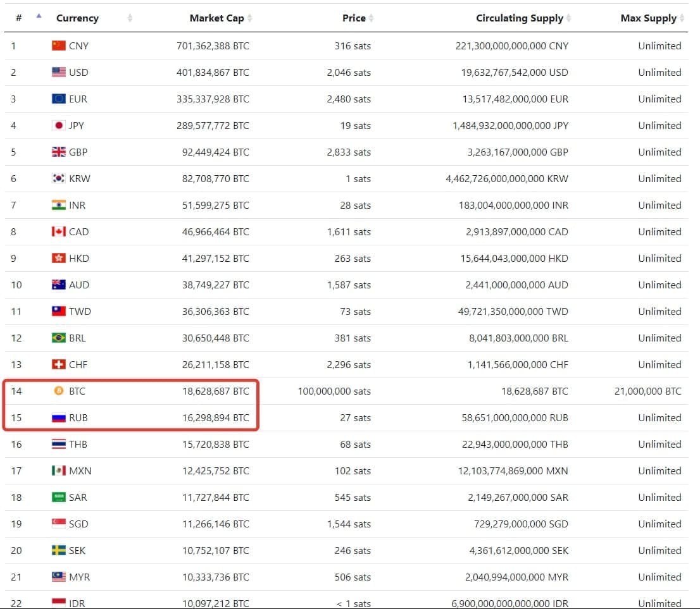Click the Canada flag icon beside CAD
Image resolution: width=700 pixels, height=609 pixels.
[x=58, y=231]
